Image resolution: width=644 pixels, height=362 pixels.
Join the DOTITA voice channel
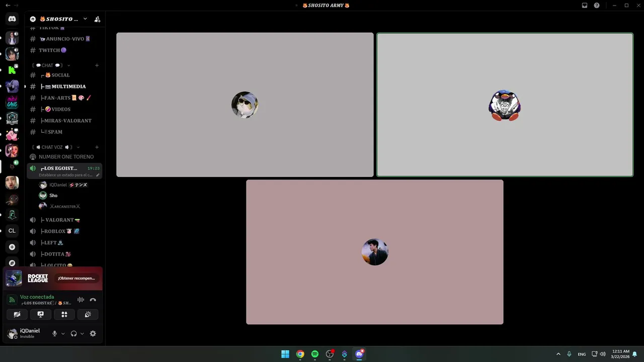coord(64,254)
